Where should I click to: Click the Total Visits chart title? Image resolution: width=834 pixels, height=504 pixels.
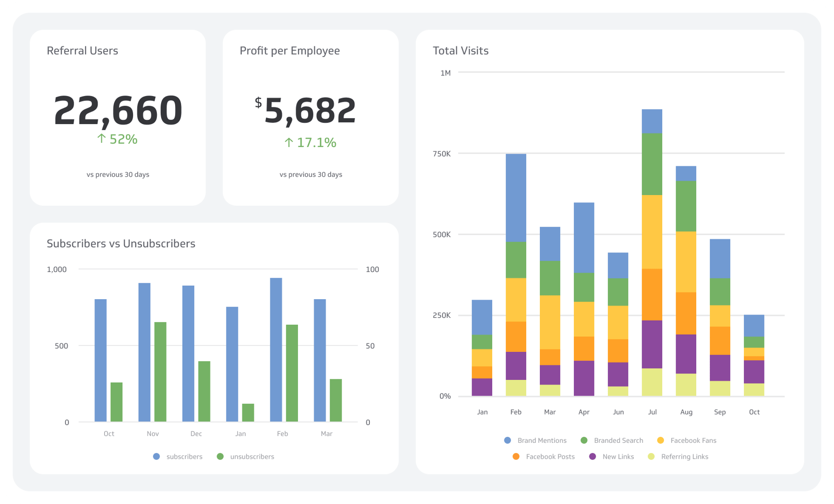click(x=460, y=51)
